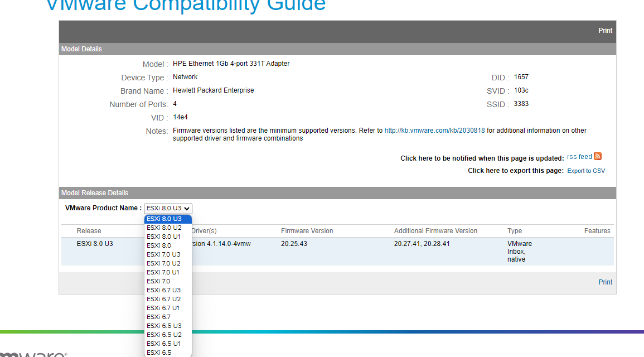Viewport: 644px width, 357px height.
Task: Select ESXi 6.7 U3 option
Action: pos(168,291)
